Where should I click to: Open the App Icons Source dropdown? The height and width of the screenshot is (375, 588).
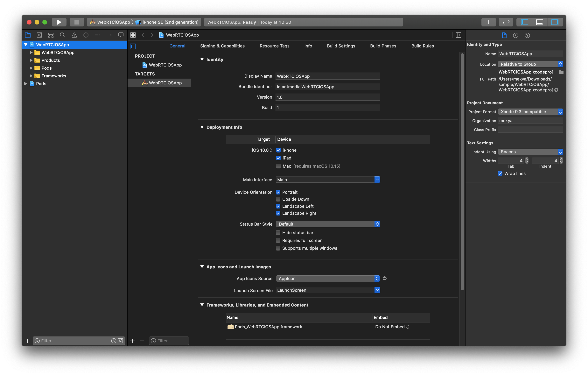[328, 278]
